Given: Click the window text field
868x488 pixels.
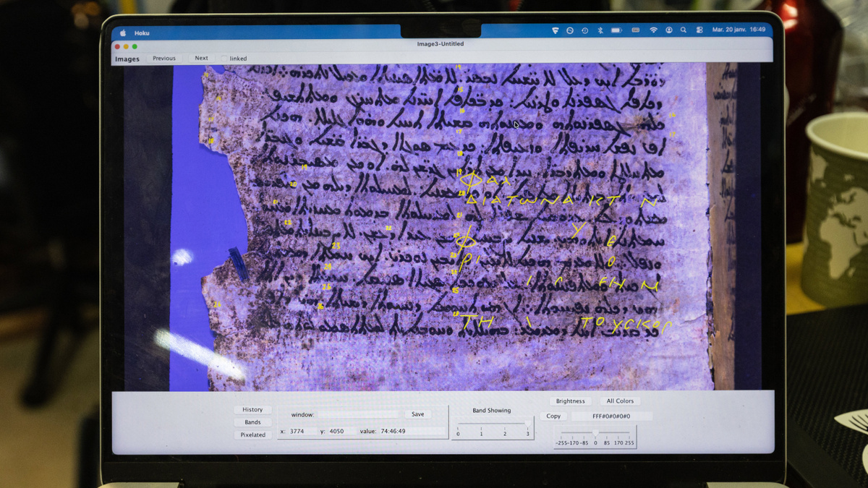Looking at the screenshot, I should tap(358, 414).
